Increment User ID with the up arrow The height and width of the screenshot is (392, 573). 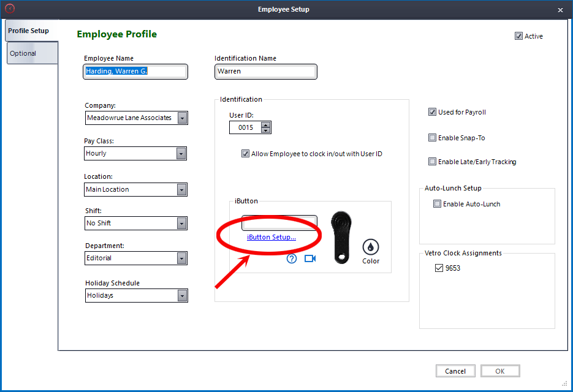(x=265, y=124)
